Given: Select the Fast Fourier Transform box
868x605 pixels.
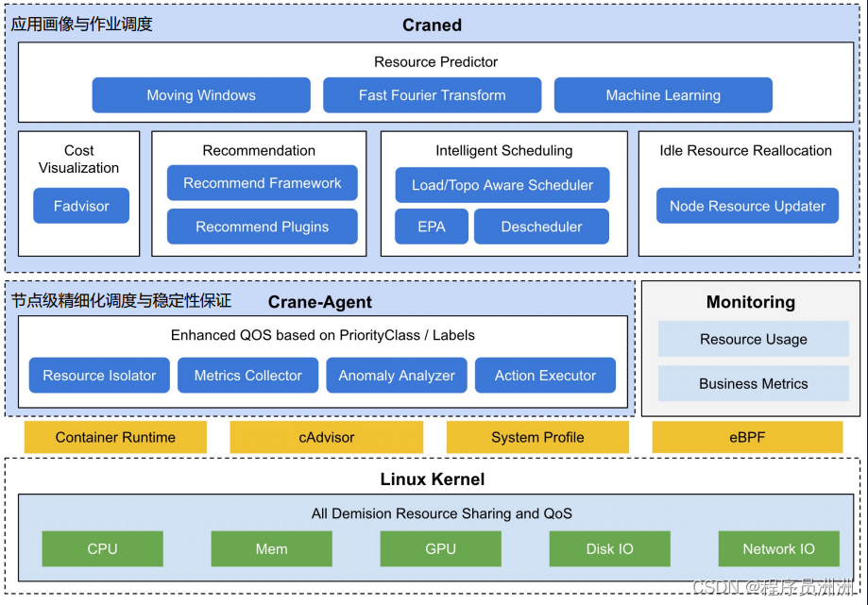Looking at the screenshot, I should (432, 95).
